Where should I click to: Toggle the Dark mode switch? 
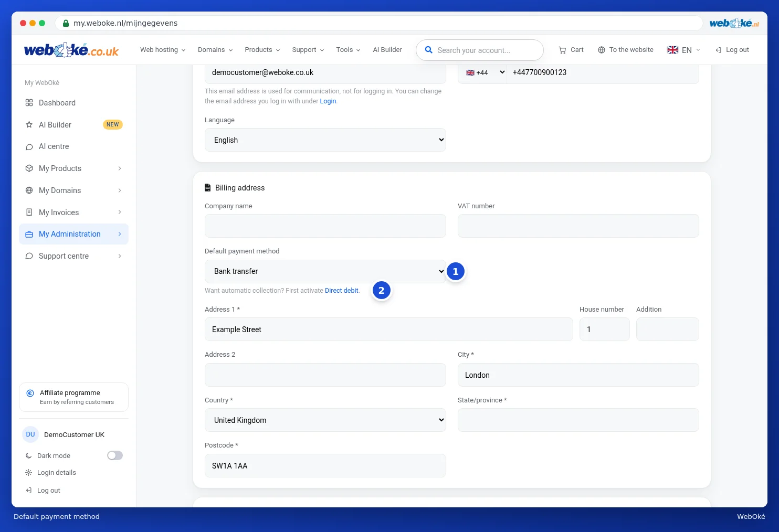(115, 455)
